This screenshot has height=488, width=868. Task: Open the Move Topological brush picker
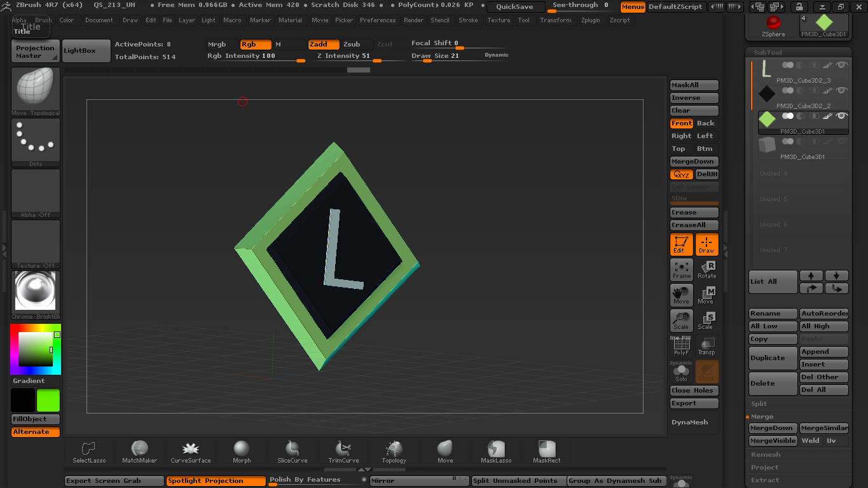[x=36, y=92]
